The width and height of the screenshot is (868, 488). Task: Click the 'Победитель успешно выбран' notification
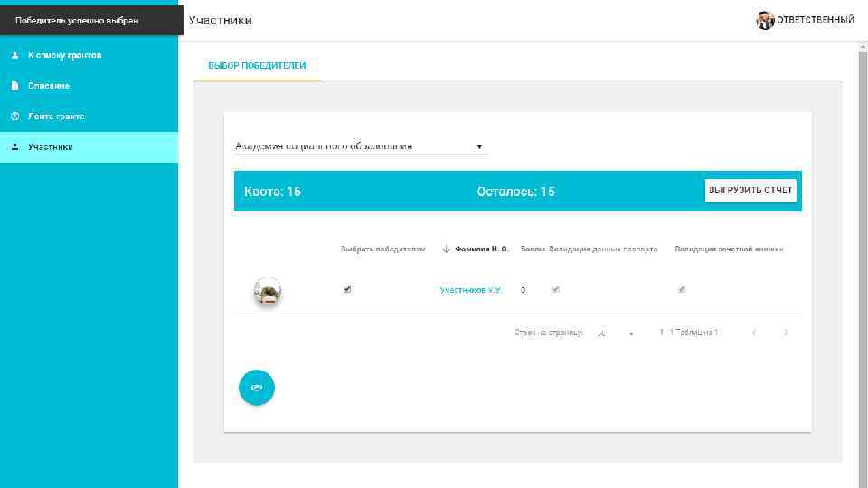(91, 21)
